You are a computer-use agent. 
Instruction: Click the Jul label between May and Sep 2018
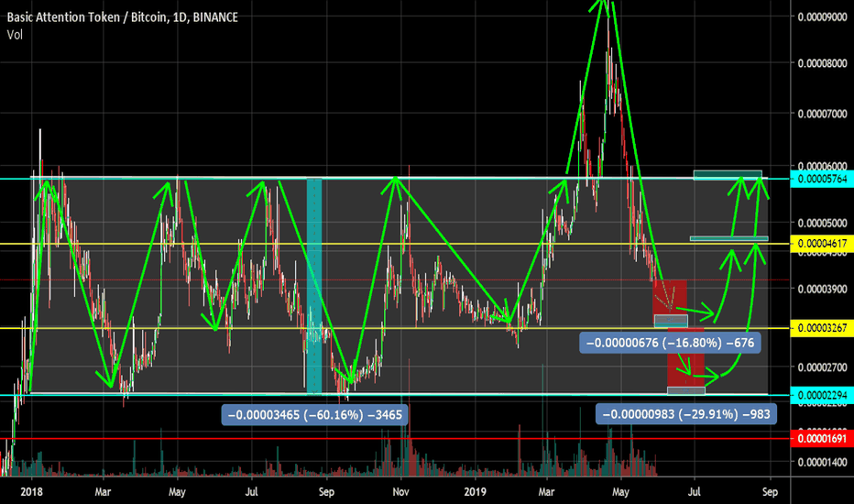[x=251, y=492]
